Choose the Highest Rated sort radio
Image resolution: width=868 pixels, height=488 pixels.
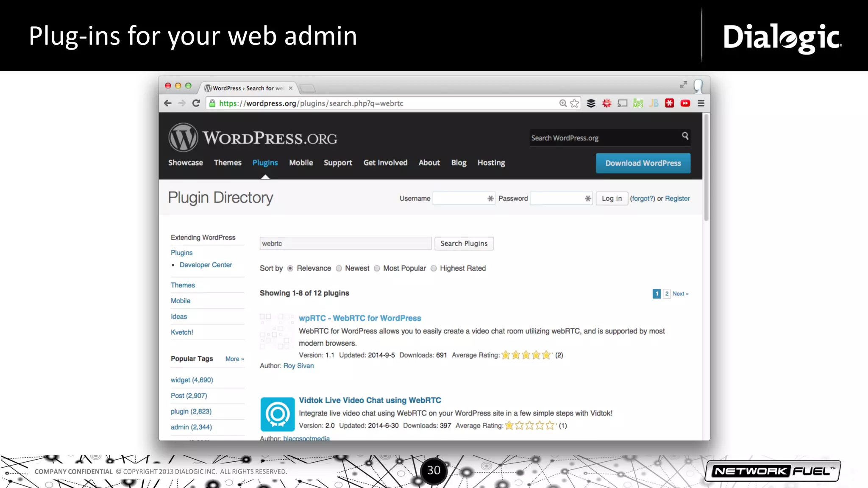coord(434,269)
